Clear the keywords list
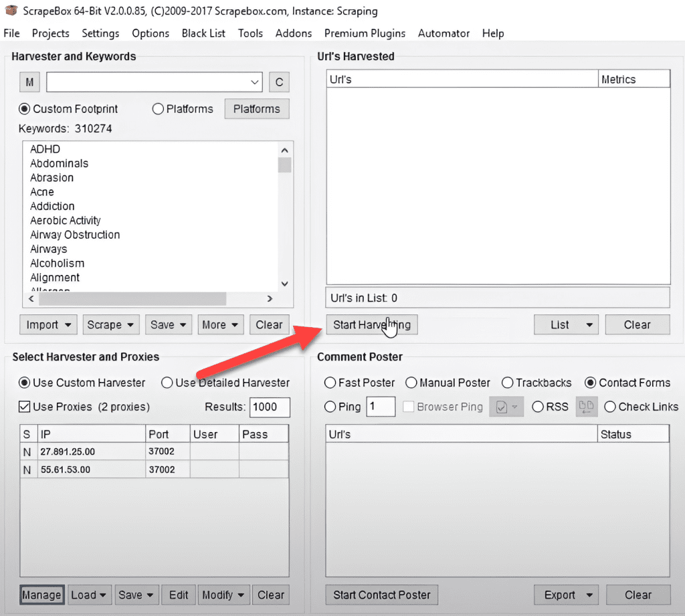The image size is (685, 616). coord(269,324)
